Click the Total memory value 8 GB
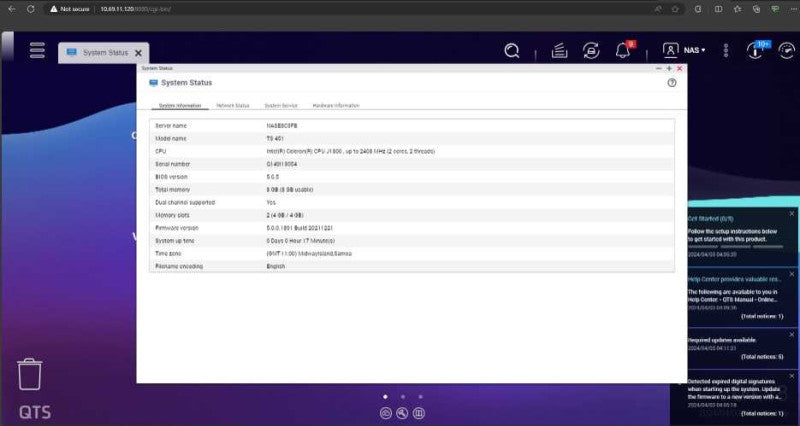Viewport: 800px width, 426px height. click(290, 190)
